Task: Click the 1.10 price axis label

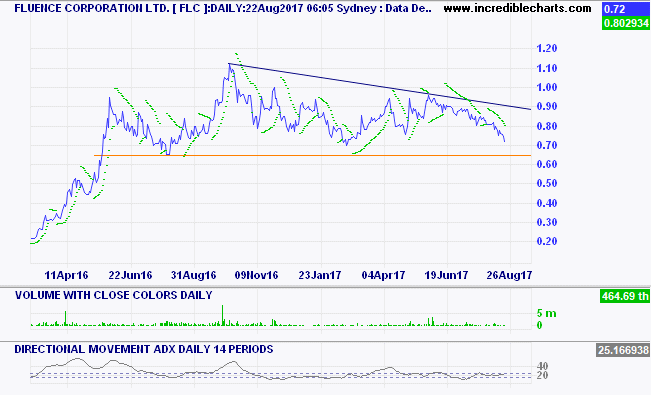Action: tap(546, 68)
